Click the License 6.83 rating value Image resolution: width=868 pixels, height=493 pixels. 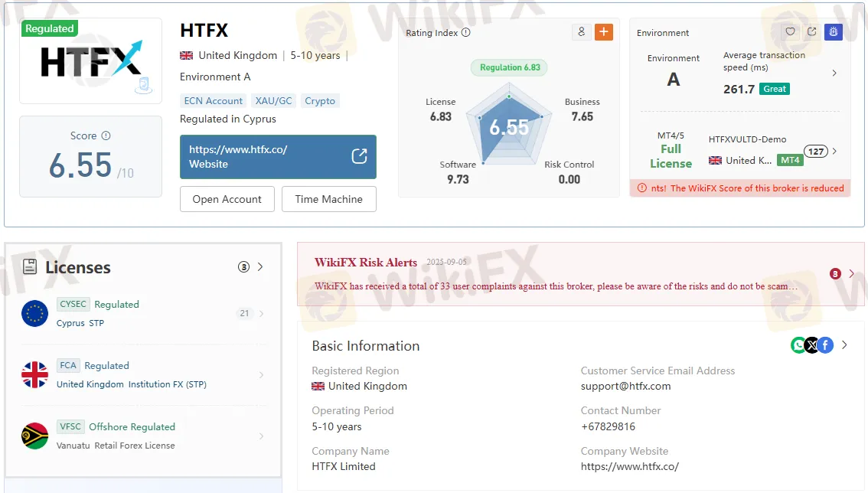441,117
